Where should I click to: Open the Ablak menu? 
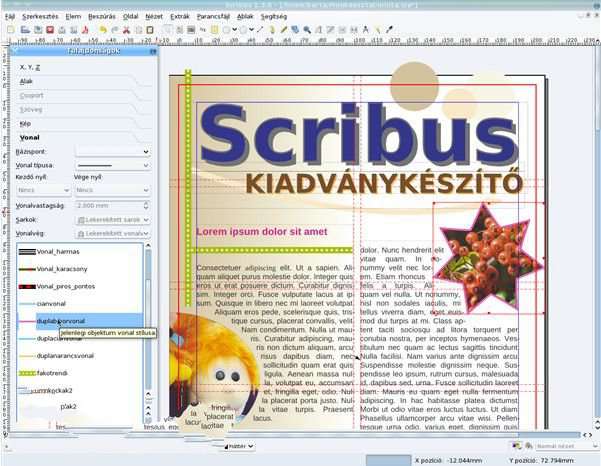point(245,16)
